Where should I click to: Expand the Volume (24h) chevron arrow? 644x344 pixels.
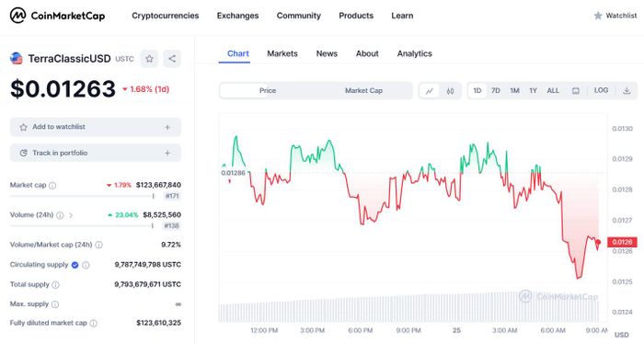click(71, 215)
